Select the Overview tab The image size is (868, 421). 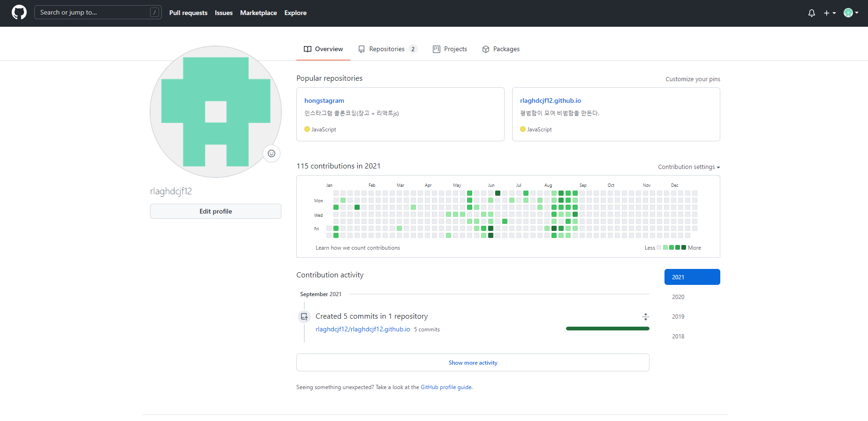click(323, 49)
